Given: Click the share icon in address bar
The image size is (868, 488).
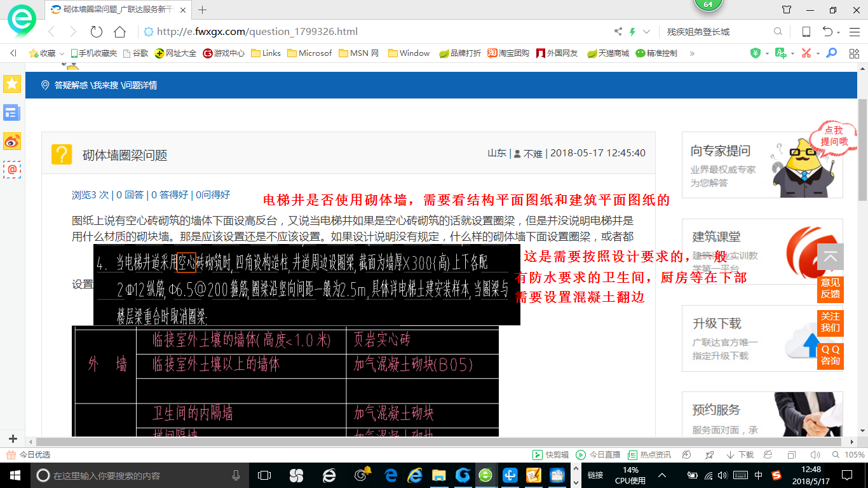Looking at the screenshot, I should [x=618, y=32].
